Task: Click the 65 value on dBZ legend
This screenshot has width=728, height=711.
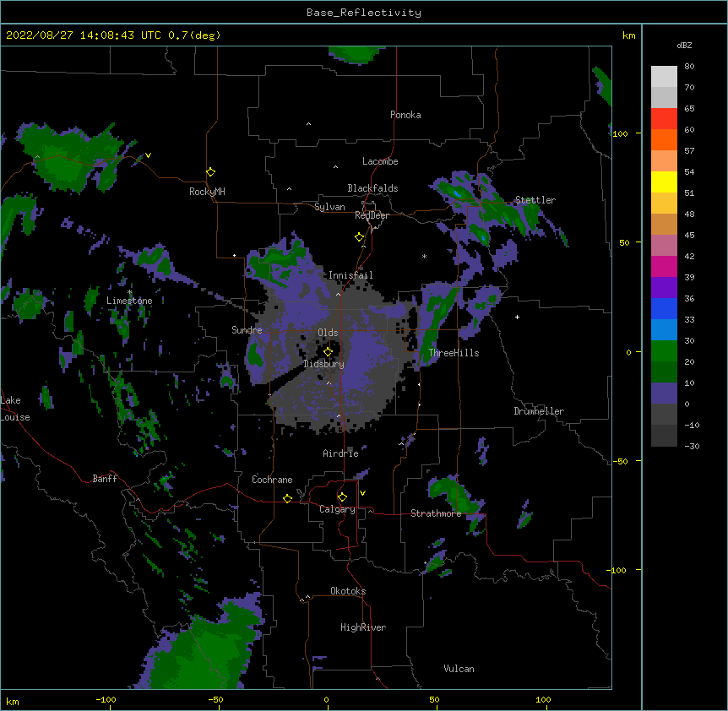Action: [x=689, y=109]
